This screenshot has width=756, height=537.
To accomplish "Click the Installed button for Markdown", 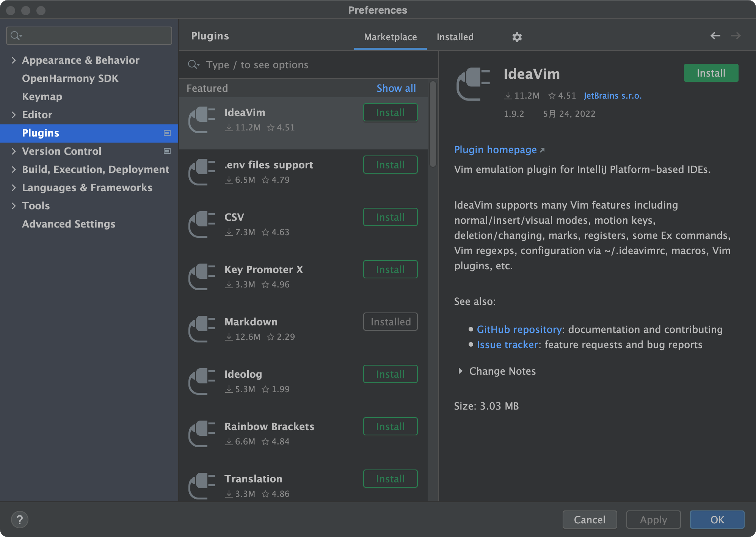I will coord(390,322).
